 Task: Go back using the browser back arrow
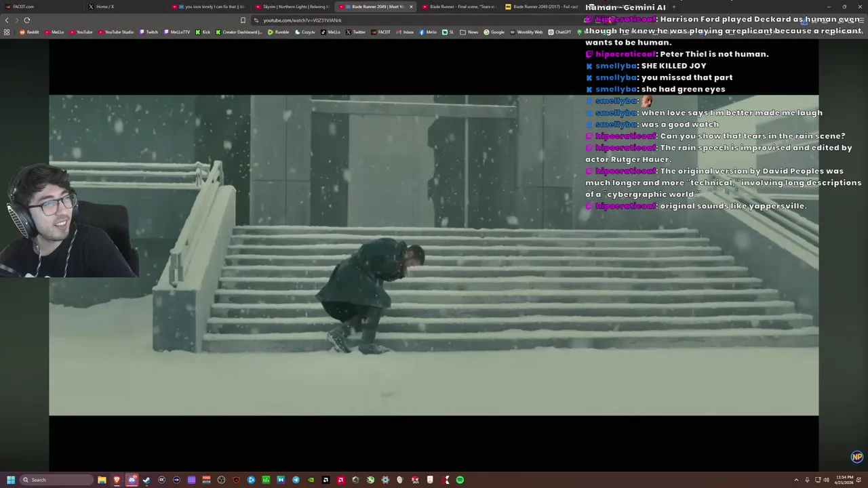(7, 20)
